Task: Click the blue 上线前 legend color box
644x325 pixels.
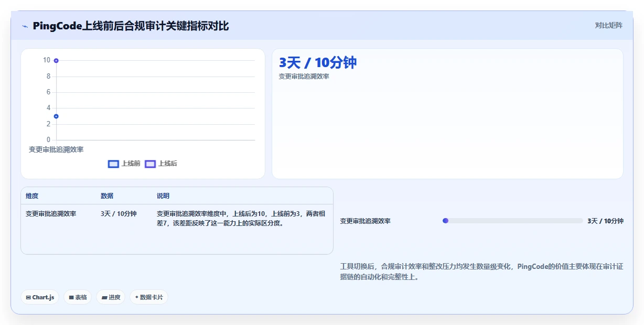Action: pyautogui.click(x=113, y=164)
